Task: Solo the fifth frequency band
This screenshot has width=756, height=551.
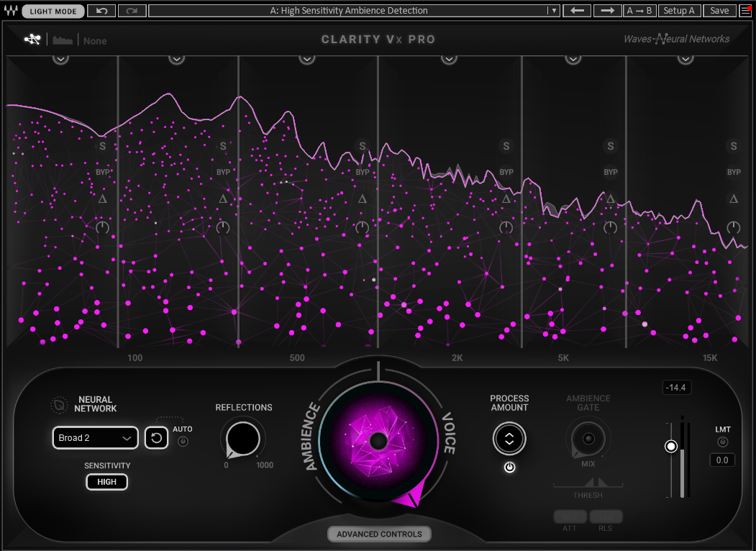Action: [611, 146]
